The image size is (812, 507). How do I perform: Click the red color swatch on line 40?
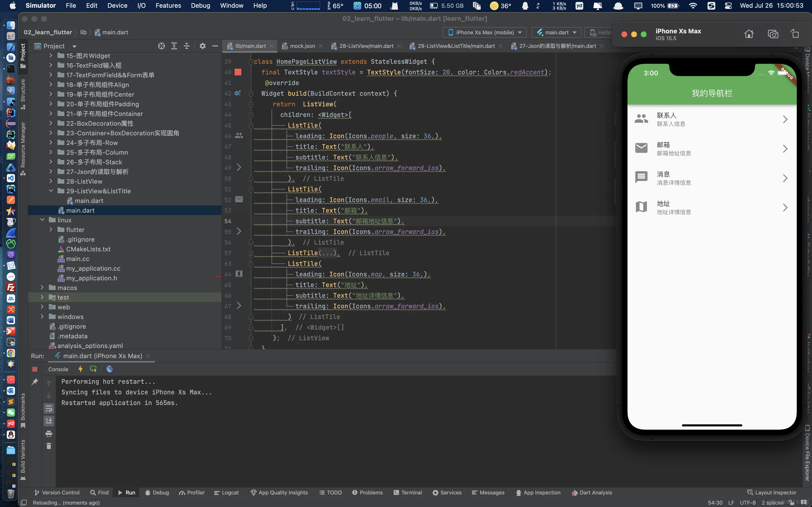(238, 72)
